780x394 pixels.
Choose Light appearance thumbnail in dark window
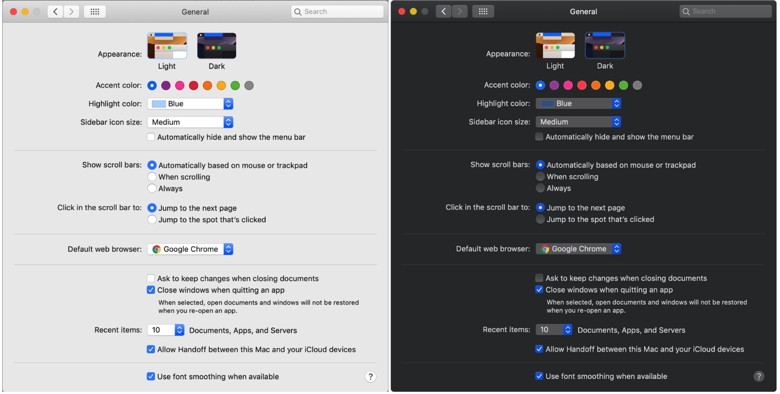(555, 45)
